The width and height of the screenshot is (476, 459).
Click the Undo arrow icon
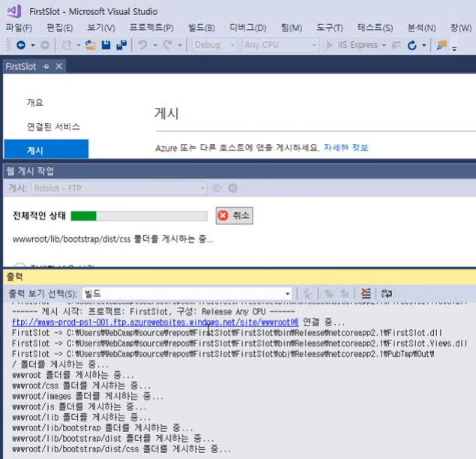[x=142, y=45]
